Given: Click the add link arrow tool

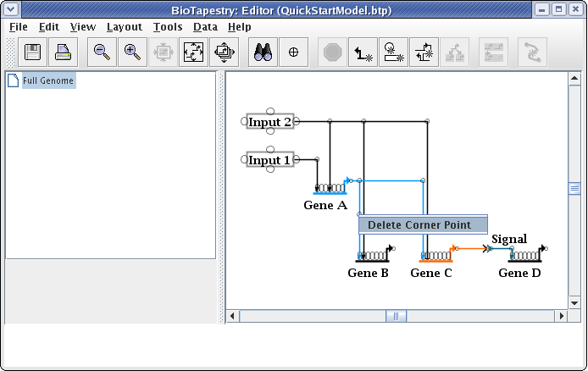Looking at the screenshot, I should point(363,53).
